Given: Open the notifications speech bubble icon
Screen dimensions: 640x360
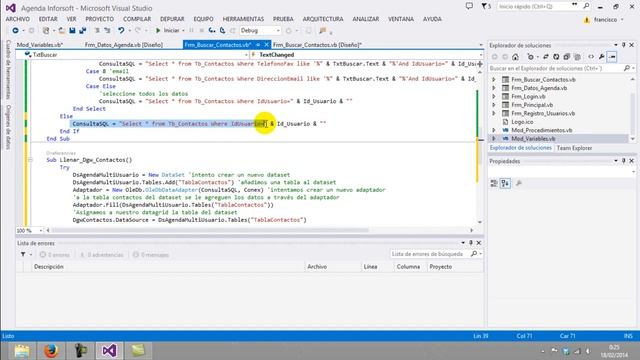Looking at the screenshot, I should coord(469,6).
